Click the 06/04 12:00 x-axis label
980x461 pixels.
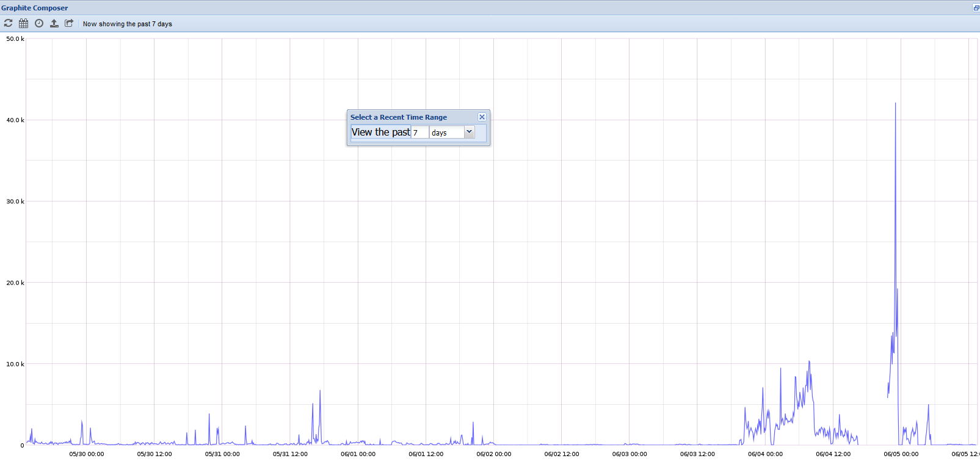point(833,454)
